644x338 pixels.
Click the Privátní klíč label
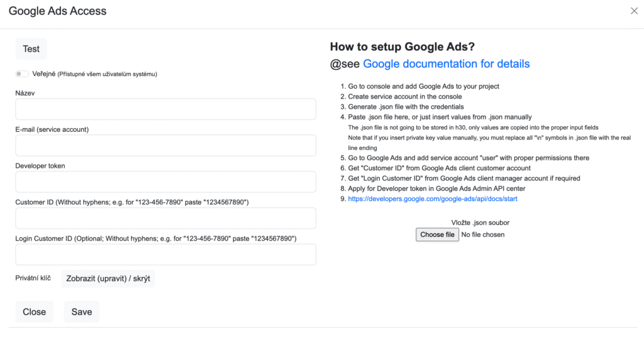tap(33, 278)
